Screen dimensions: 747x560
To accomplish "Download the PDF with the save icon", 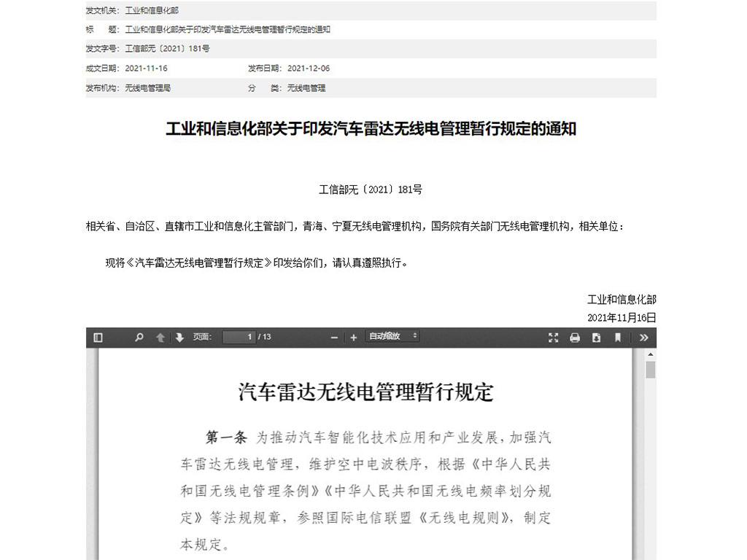I will tap(596, 338).
